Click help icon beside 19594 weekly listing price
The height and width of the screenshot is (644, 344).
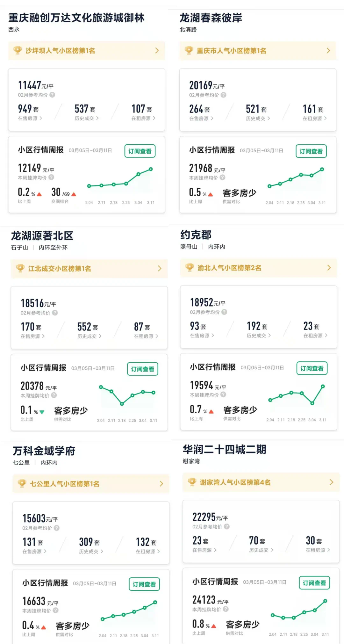[223, 394]
